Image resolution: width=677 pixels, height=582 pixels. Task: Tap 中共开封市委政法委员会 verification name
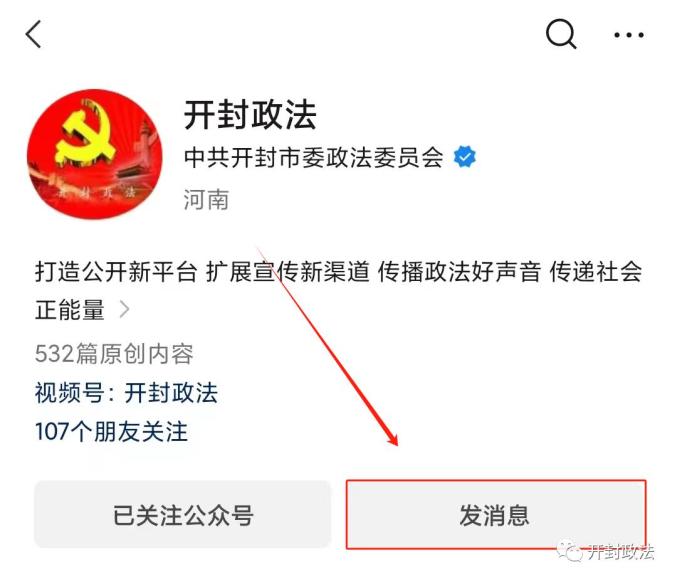(x=314, y=157)
